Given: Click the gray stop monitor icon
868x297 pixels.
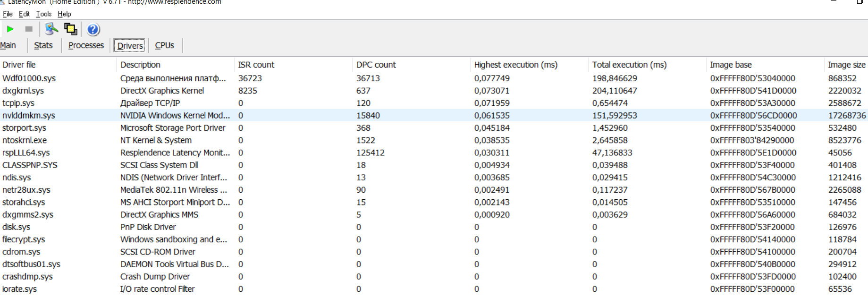Looking at the screenshot, I should (x=29, y=29).
